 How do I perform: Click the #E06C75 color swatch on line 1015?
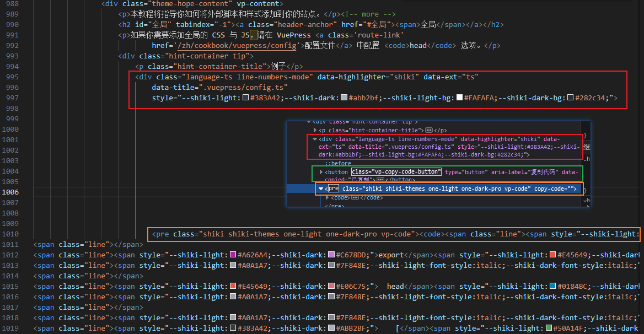(331, 287)
